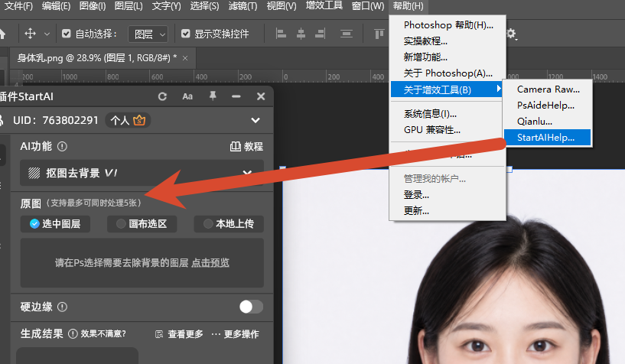Choose GPU 兼容性... menu item
Screen dimensions: 625x364
448,130
